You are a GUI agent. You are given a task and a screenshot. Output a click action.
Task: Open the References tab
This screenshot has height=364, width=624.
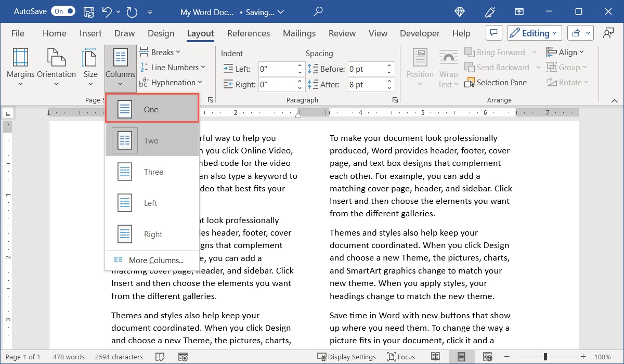[x=248, y=33]
